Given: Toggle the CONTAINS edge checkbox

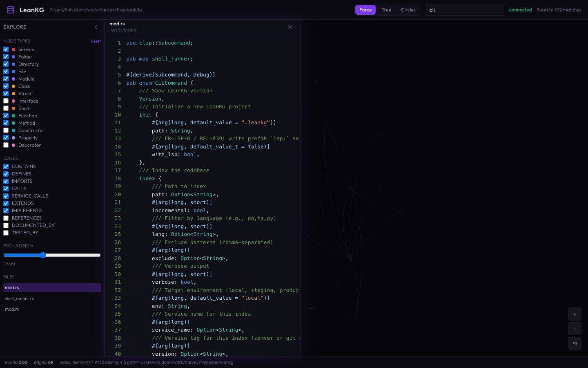Looking at the screenshot, I should [6, 166].
